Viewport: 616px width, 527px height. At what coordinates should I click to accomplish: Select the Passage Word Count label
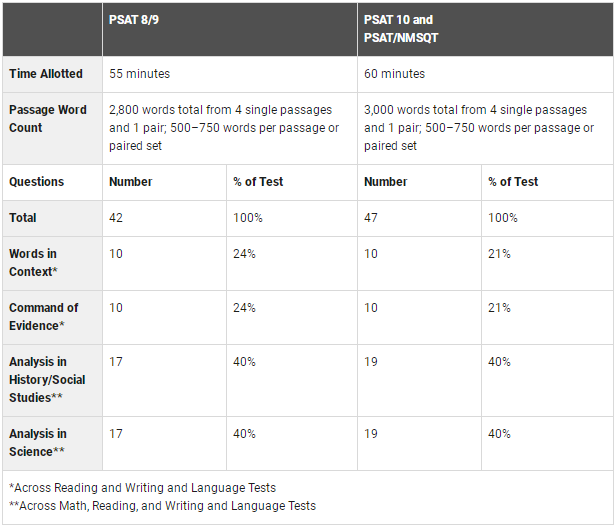click(x=48, y=118)
